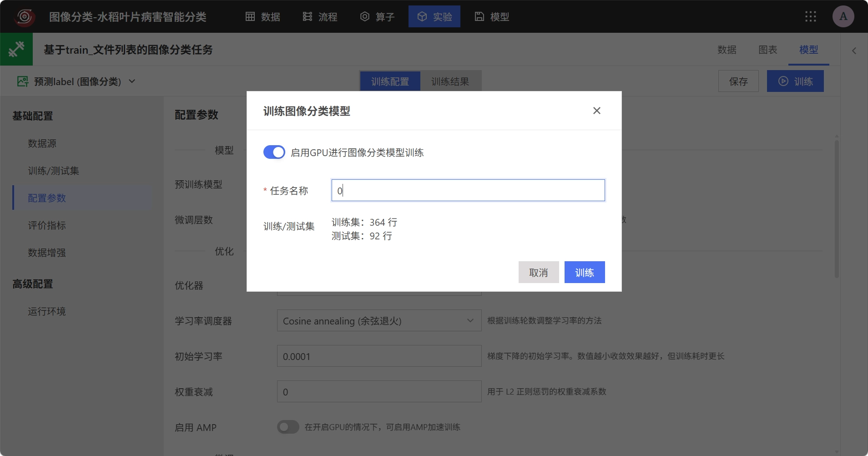Collapse the right side panel arrow
Viewport: 868px width, 456px height.
tap(854, 51)
